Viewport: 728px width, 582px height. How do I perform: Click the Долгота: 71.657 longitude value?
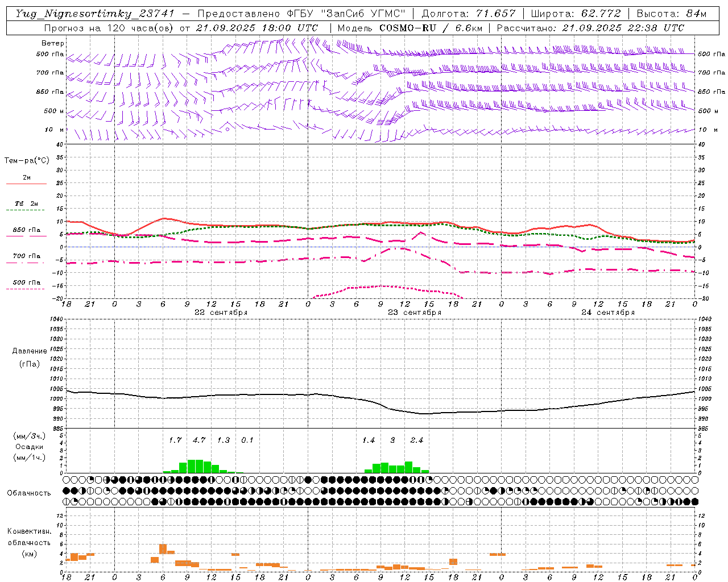coord(469,14)
